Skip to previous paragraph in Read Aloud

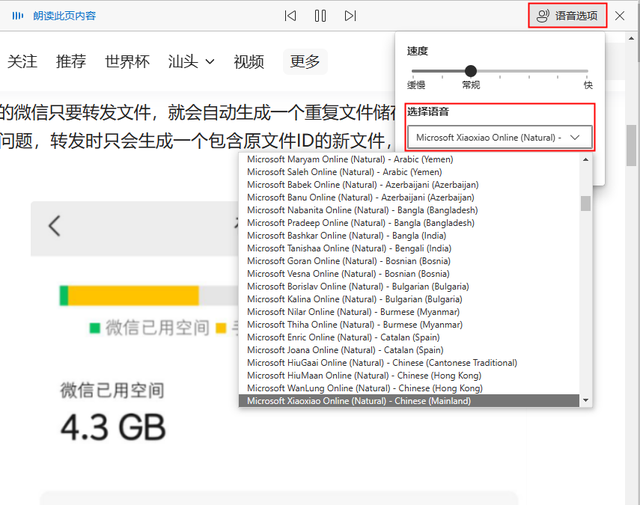tap(290, 16)
